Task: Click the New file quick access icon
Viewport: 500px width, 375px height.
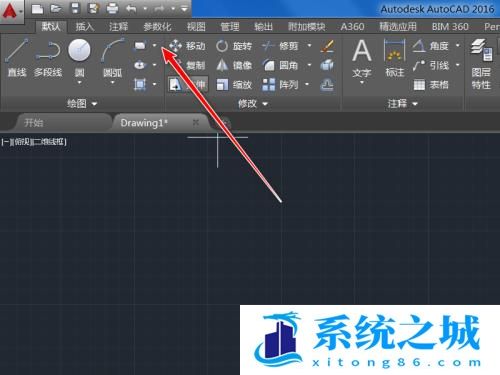Action: (x=37, y=9)
